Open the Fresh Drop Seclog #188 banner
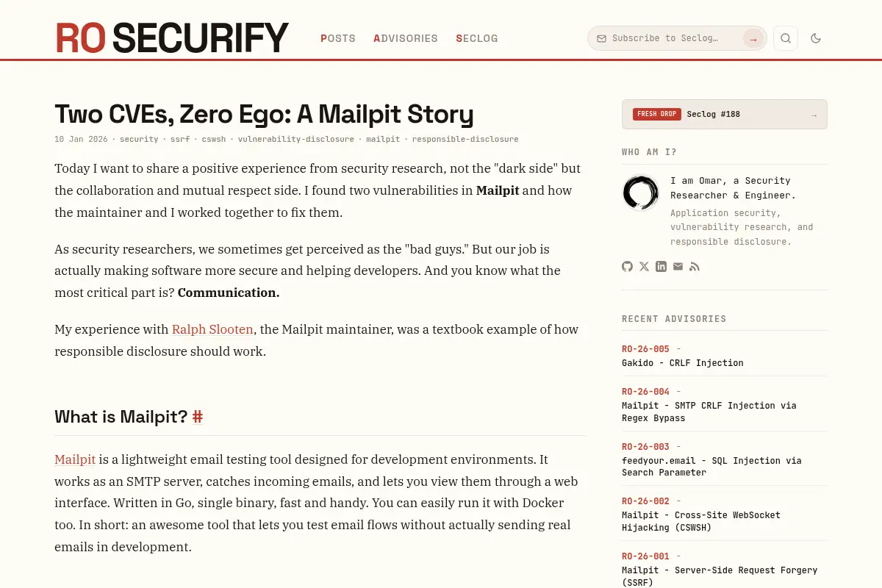This screenshot has height=588, width=882. (x=725, y=114)
